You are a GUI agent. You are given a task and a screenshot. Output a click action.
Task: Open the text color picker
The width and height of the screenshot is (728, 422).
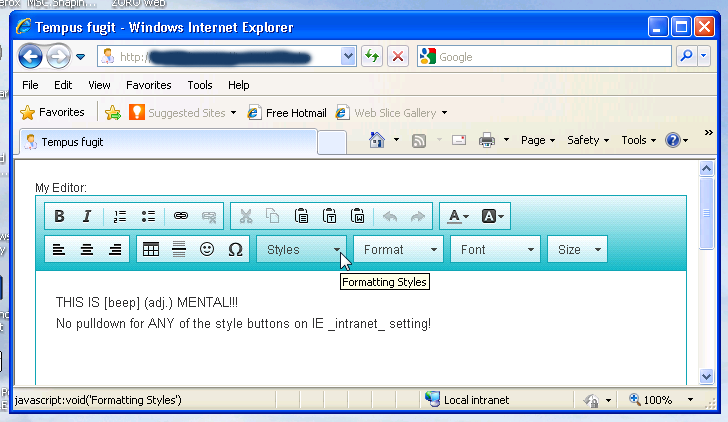[x=458, y=216]
